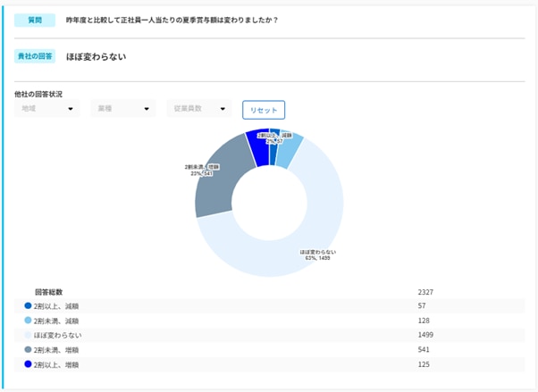Select the 2割未満、減額 light blue chart segment
This screenshot has height=392, width=538.
point(288,151)
